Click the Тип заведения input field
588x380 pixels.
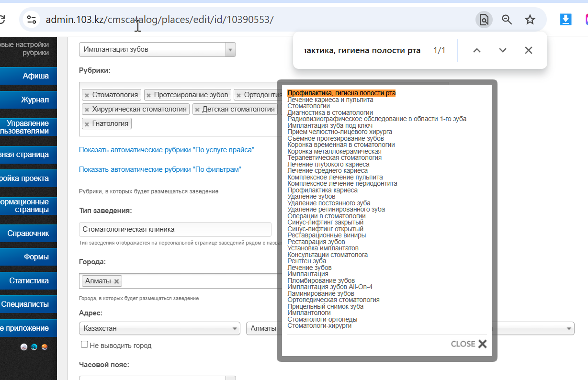click(x=175, y=229)
